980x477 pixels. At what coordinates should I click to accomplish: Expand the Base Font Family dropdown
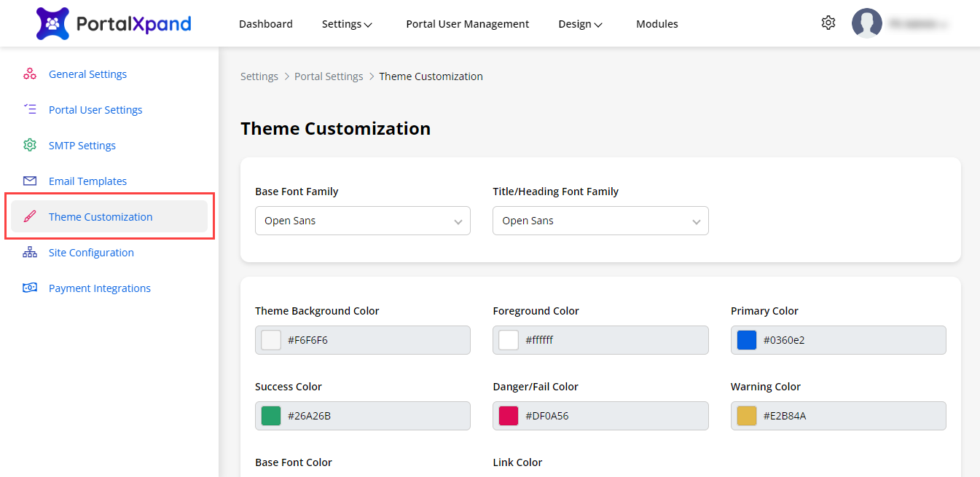(362, 221)
